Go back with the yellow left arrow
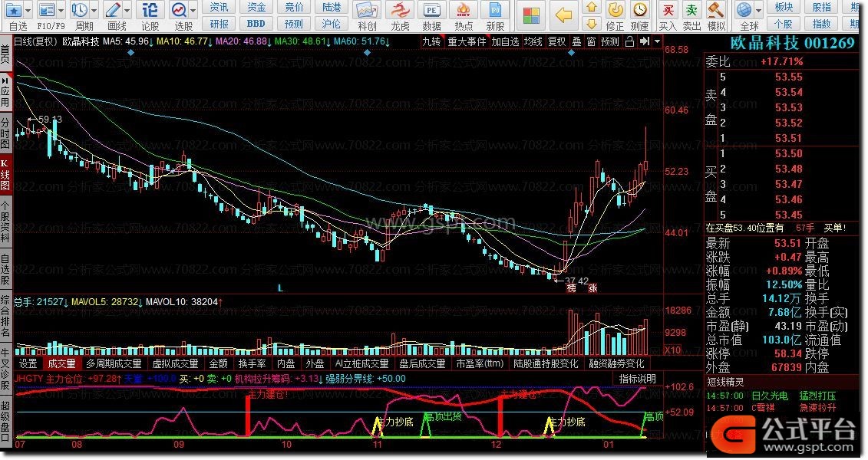 (x=563, y=15)
